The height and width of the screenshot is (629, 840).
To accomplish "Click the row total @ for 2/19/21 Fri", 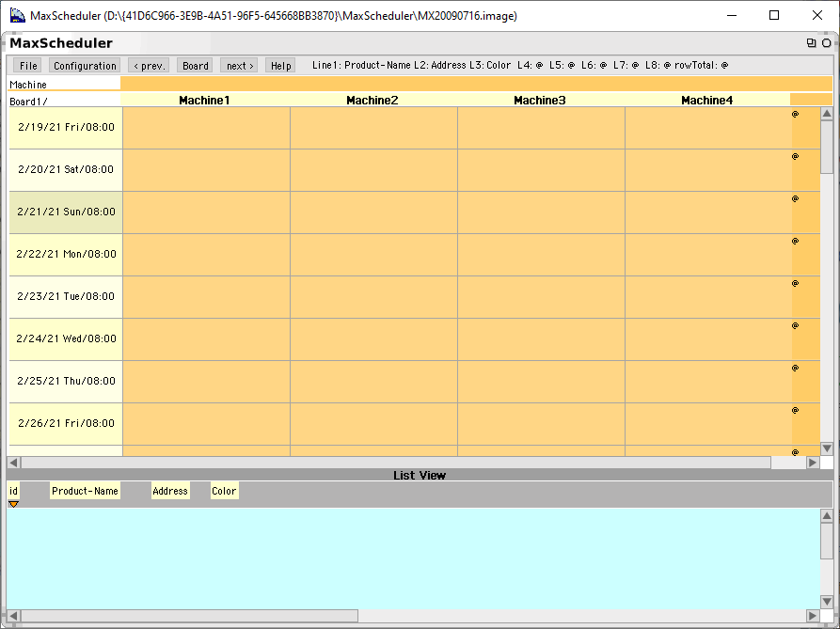I will [796, 114].
